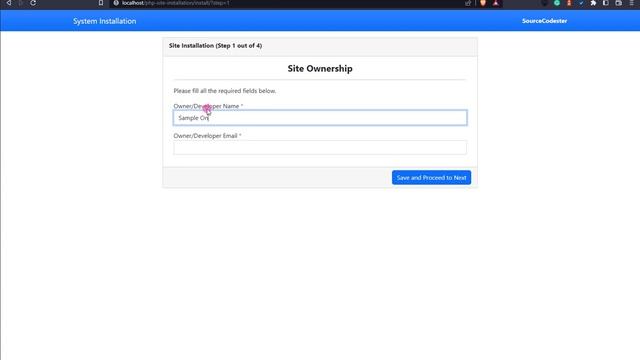Open the SourceCodester link

(x=544, y=21)
